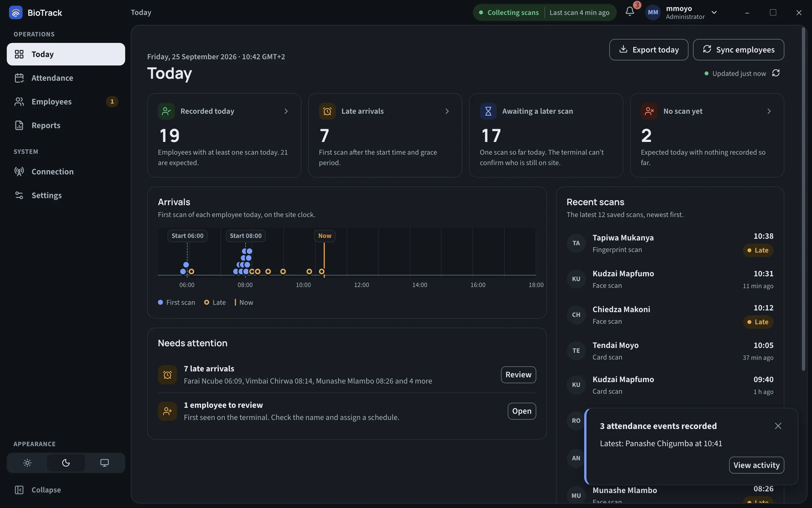
Task: Click the person-plus icon beside 1 employee to review
Action: (167, 411)
